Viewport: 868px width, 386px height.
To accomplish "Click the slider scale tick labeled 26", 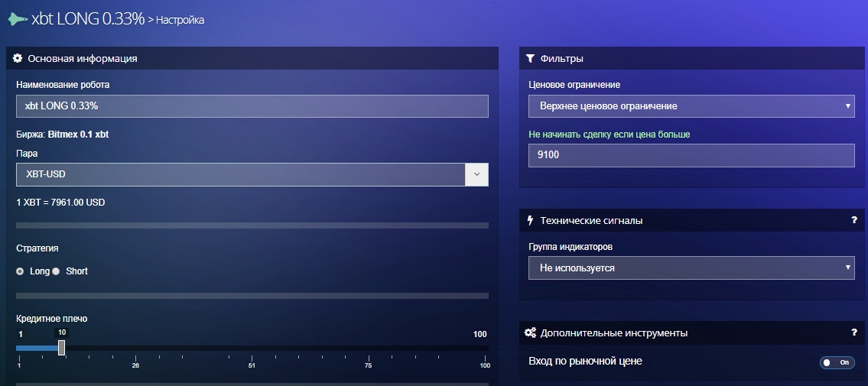I will [x=135, y=365].
